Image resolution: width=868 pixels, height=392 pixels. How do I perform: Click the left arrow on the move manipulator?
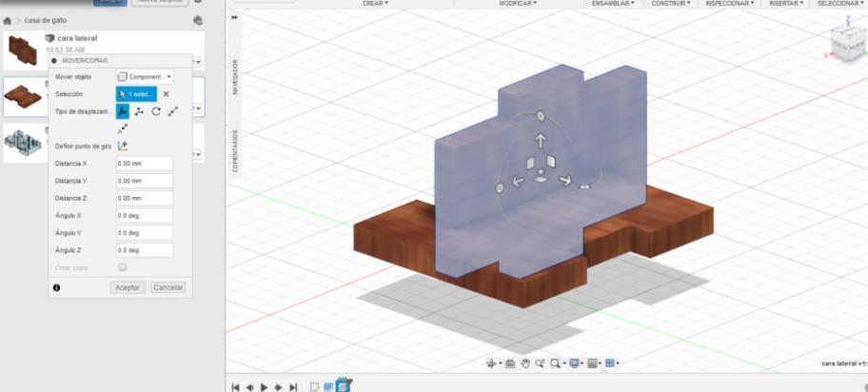[517, 181]
